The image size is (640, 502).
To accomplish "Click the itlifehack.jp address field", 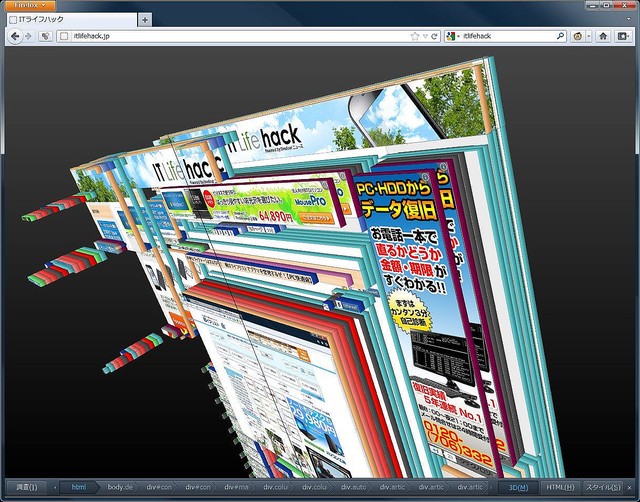I will (x=230, y=36).
